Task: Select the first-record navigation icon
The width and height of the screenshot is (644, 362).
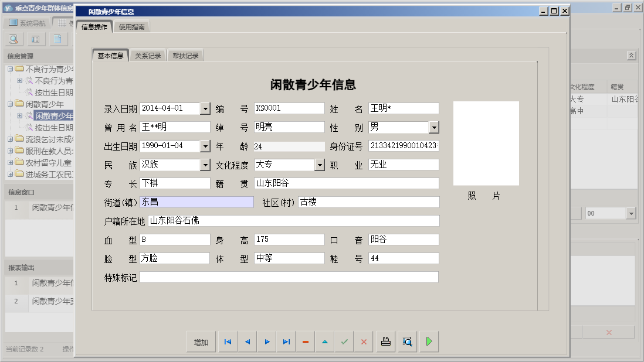Action: tap(228, 341)
